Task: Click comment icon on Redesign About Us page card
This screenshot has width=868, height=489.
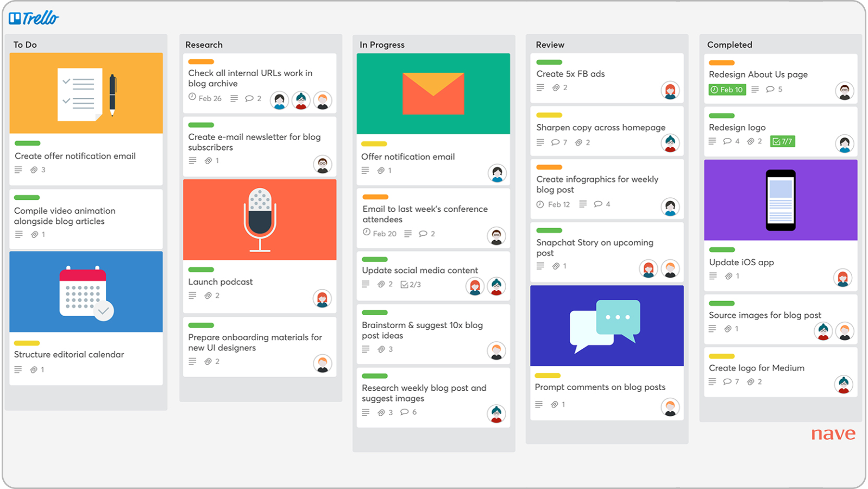Action: (x=770, y=89)
